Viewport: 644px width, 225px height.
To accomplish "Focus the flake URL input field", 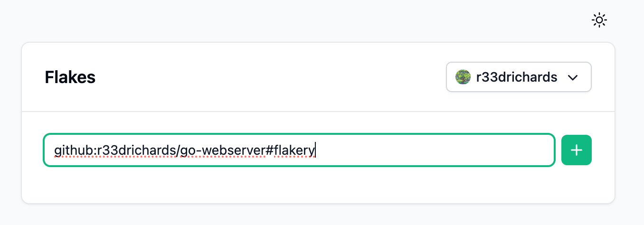I will (x=299, y=150).
